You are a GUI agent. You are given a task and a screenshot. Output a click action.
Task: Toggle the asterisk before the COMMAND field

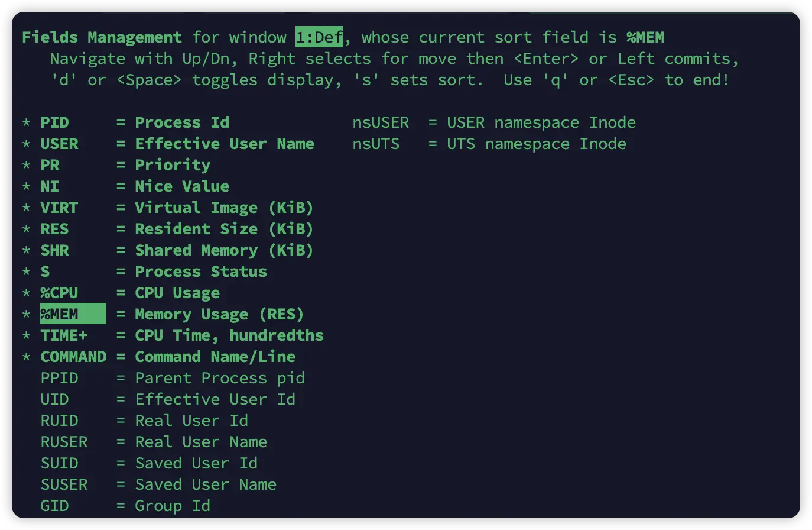26,357
